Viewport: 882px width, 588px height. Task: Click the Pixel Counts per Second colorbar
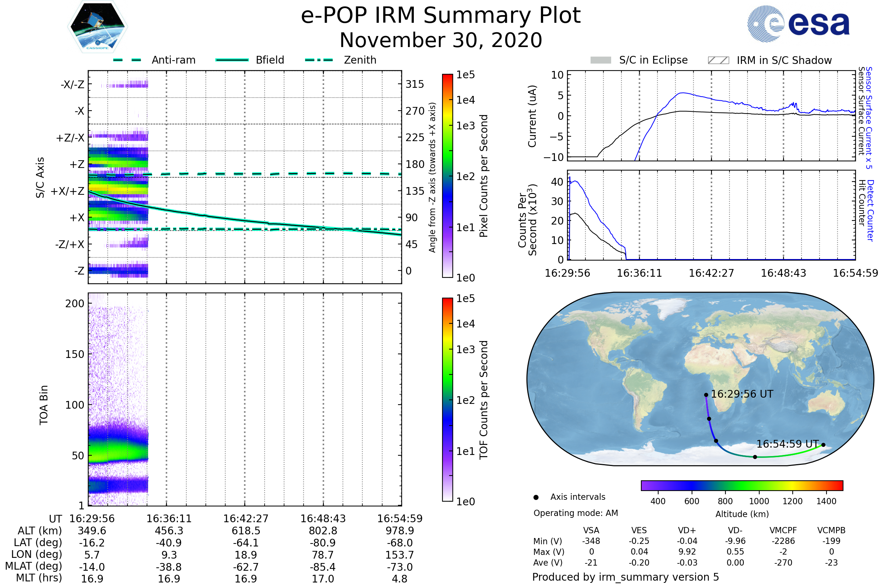click(x=447, y=176)
